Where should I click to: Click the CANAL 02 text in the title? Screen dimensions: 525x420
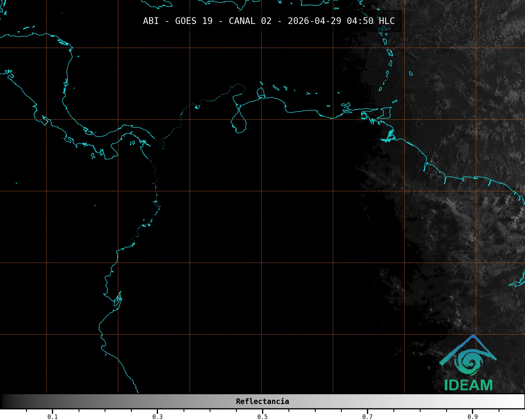click(250, 21)
